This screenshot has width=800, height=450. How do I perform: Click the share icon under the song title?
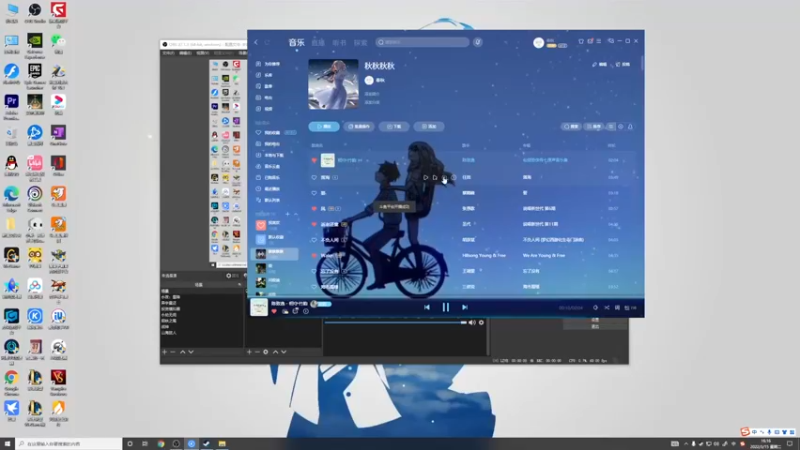pos(295,311)
